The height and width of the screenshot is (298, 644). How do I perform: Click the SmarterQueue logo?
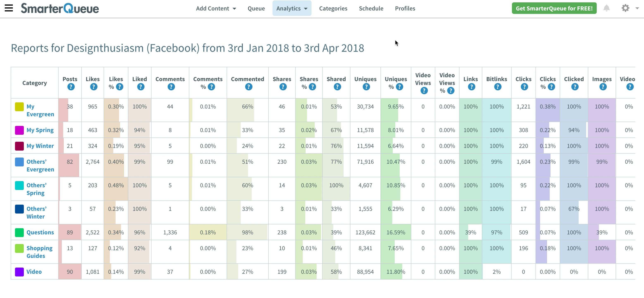[x=60, y=8]
